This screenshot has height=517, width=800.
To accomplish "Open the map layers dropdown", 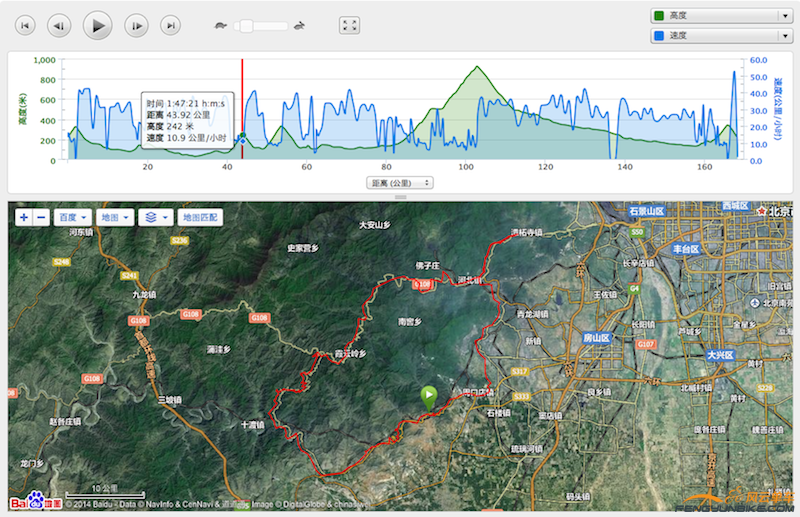I will 156,217.
